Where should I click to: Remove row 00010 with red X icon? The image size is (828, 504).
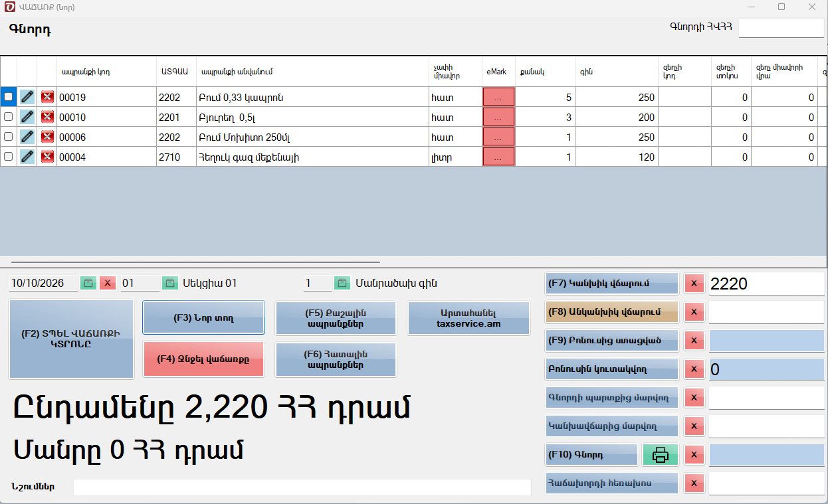(47, 117)
